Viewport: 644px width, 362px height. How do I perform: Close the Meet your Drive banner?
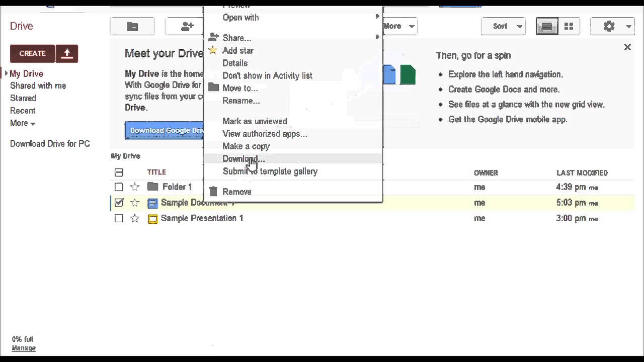627,47
